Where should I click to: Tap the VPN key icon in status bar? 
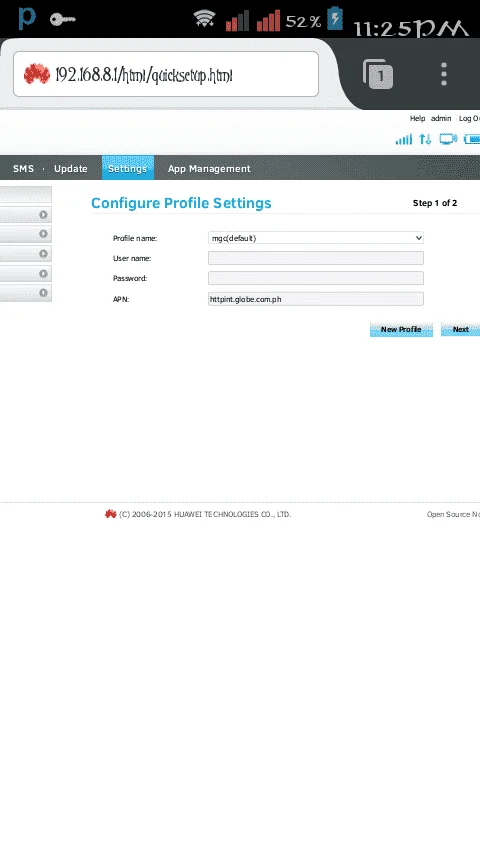tap(63, 20)
